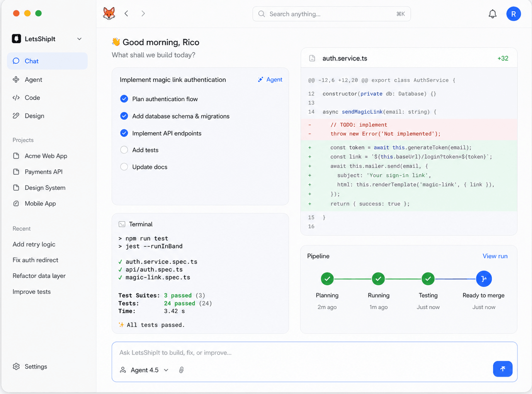Click the magic-link.spec.ts test result

[x=154, y=277]
